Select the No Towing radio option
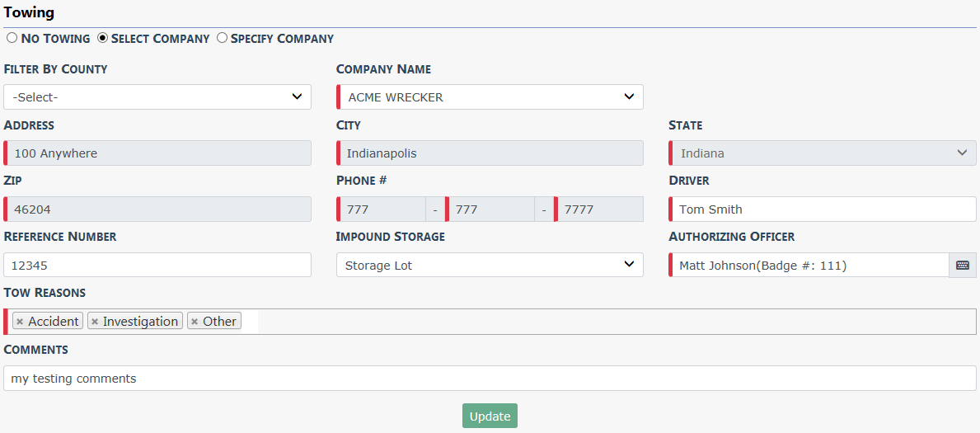This screenshot has height=433, width=980. click(12, 38)
